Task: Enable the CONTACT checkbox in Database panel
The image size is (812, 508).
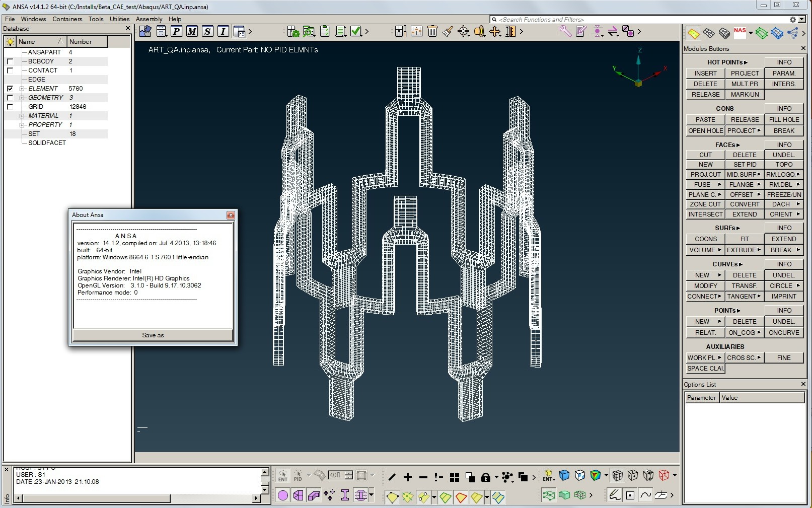Action: 11,70
